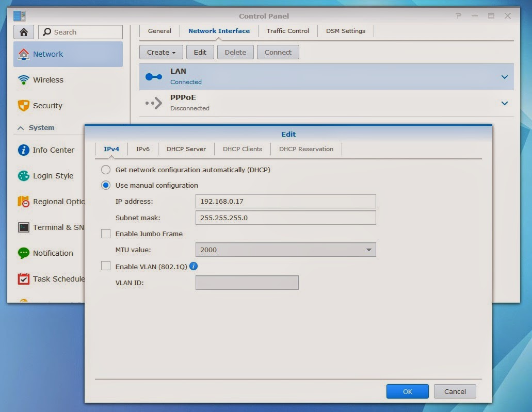Enable Jumbo Frame checkbox

coord(105,234)
